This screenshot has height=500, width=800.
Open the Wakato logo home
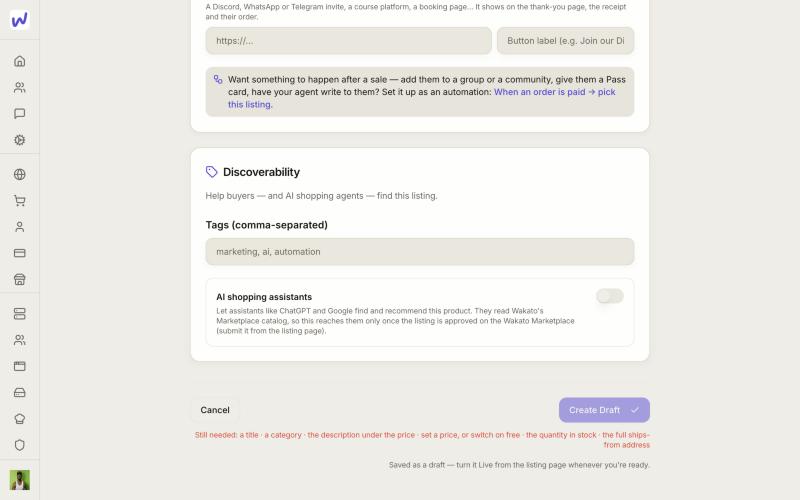coord(19,20)
